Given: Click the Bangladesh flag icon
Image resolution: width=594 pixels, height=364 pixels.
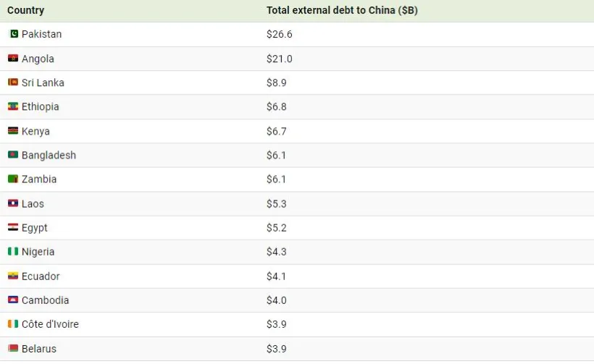Looking at the screenshot, I should click(13, 155).
